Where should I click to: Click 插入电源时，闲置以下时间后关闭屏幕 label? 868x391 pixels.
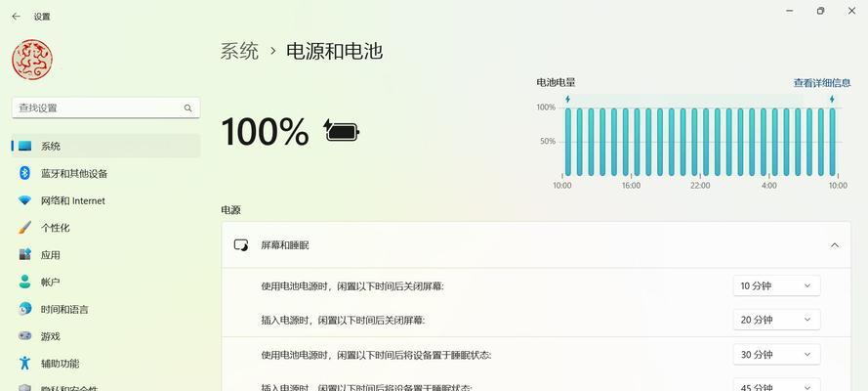344,320
